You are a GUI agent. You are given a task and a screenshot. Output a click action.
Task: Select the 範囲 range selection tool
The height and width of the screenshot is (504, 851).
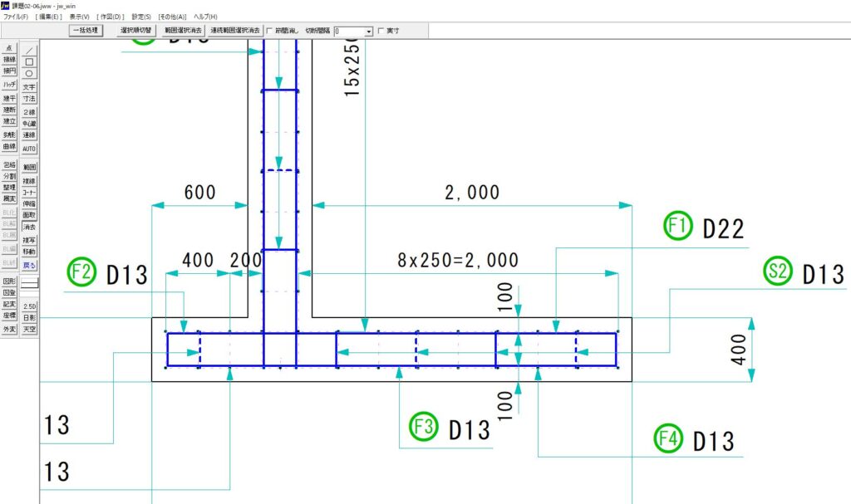(x=29, y=167)
